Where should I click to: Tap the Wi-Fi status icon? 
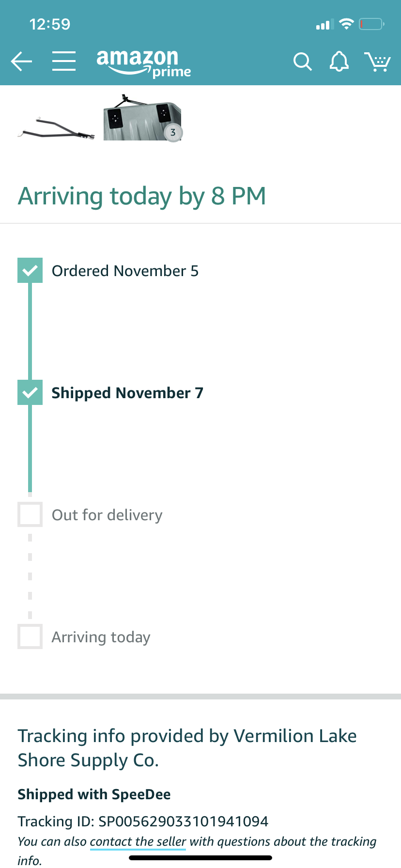click(x=346, y=24)
